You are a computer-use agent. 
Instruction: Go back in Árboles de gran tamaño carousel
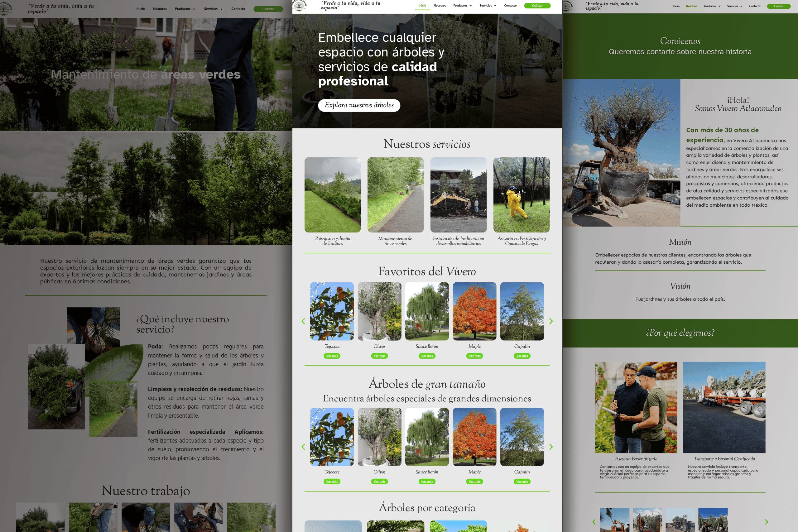303,447
